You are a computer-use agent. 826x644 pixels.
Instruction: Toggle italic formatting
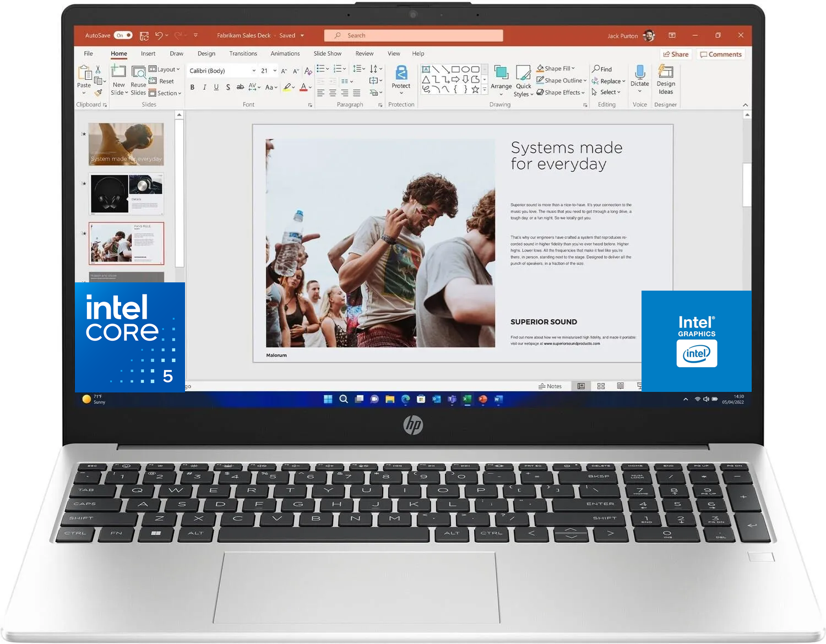(204, 87)
